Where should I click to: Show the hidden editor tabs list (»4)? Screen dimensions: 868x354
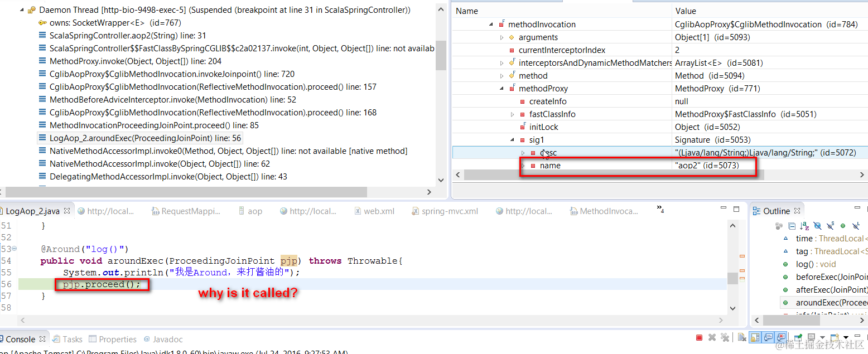[661, 209]
